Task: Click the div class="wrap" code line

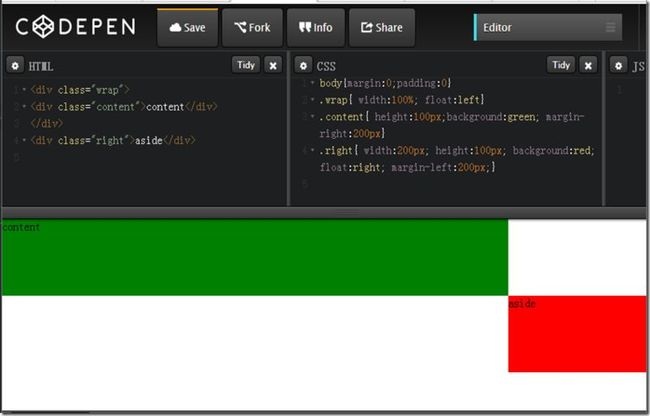Action: pyautogui.click(x=80, y=90)
